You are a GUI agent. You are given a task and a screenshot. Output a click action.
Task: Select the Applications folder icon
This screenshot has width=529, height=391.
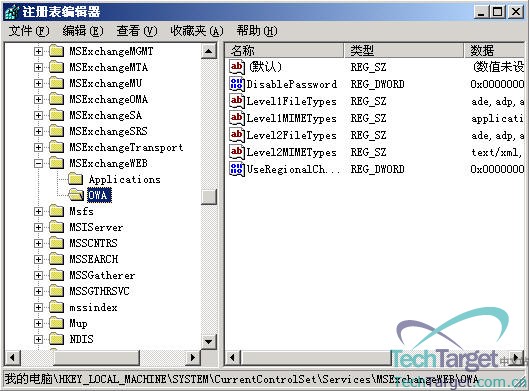point(76,179)
